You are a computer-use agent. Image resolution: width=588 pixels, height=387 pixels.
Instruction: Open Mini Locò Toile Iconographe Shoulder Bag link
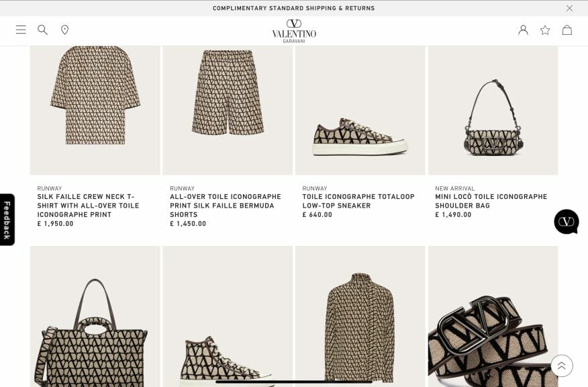click(491, 201)
